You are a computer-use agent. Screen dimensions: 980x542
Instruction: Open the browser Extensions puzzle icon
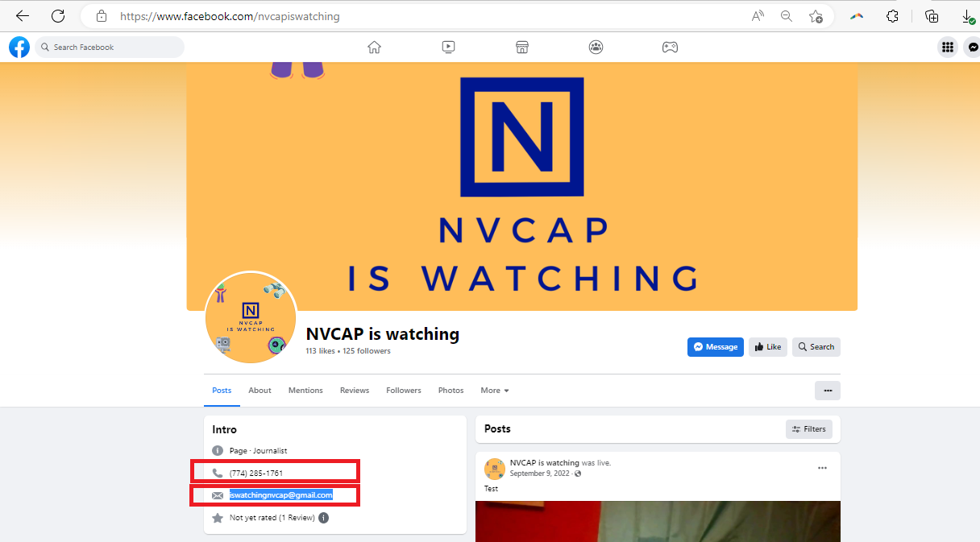(892, 16)
